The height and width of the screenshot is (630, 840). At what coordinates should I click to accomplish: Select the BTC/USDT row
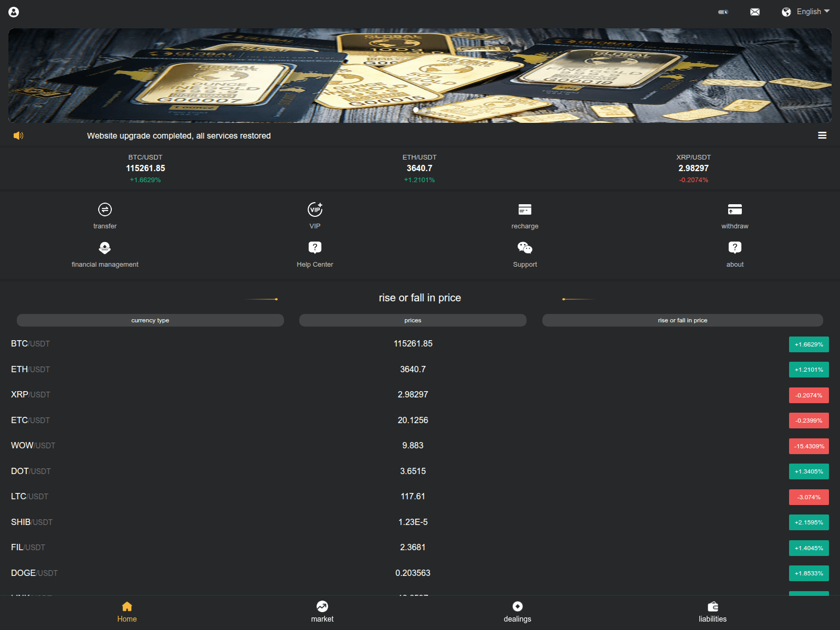pyautogui.click(x=413, y=344)
